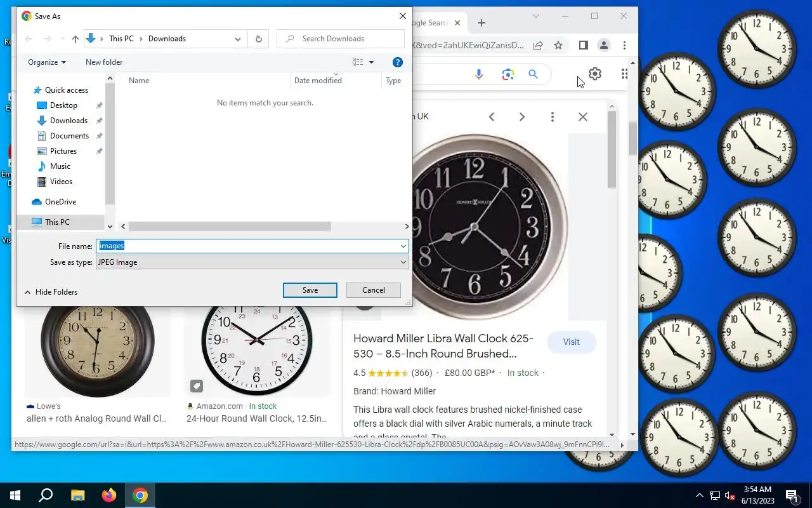Click Chrome icon in taskbar
812x508 pixels.
click(x=140, y=495)
